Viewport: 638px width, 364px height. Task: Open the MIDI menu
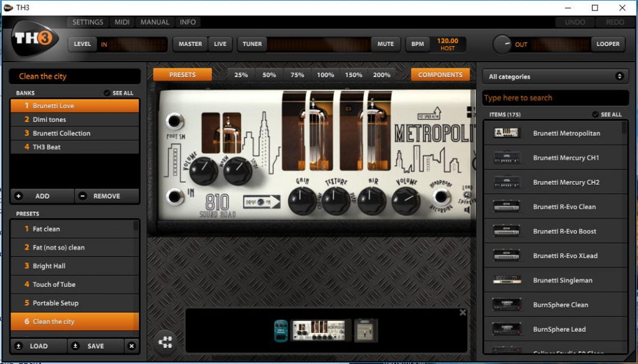coord(121,22)
